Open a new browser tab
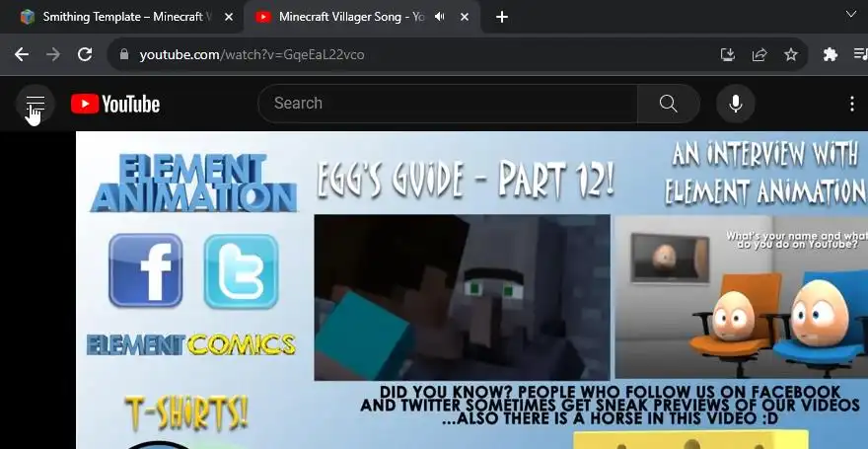This screenshot has height=449, width=868. pos(501,17)
